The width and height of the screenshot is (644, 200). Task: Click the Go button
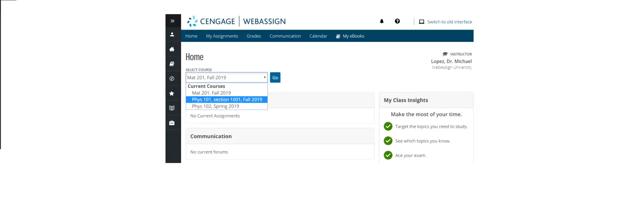275,77
